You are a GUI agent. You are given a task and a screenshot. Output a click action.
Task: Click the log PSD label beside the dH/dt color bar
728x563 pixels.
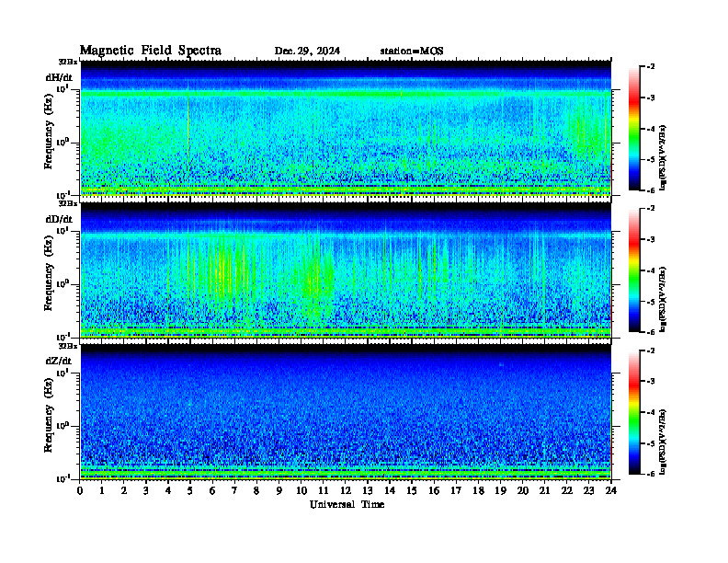(x=663, y=157)
